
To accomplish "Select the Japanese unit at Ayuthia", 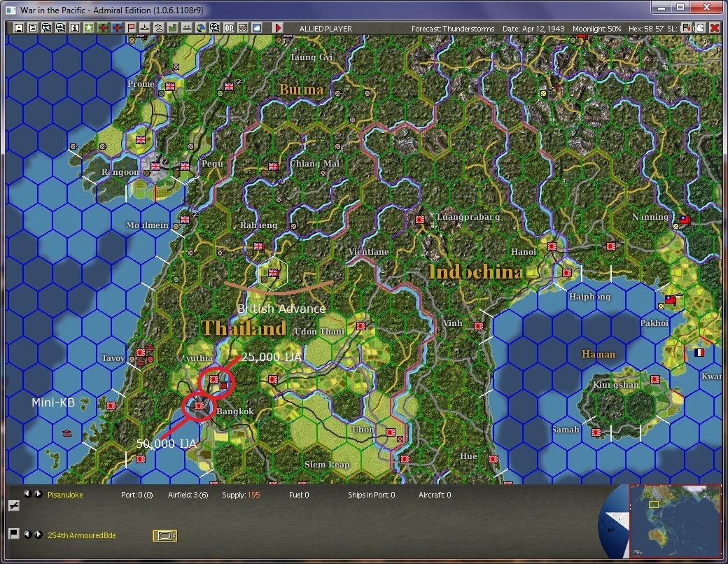I will tap(213, 379).
